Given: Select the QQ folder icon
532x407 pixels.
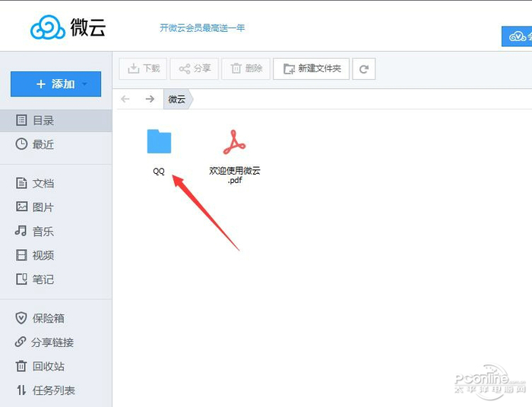Looking at the screenshot, I should [159, 141].
